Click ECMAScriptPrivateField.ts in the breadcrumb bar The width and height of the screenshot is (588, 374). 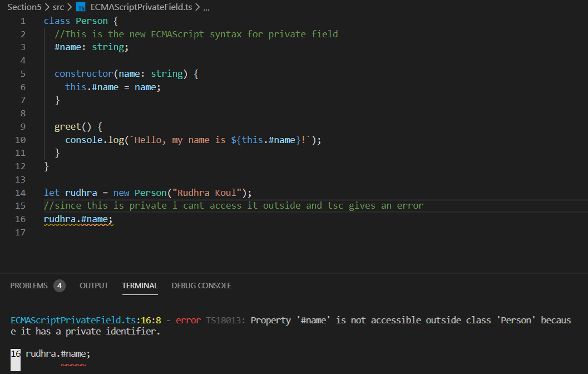[x=141, y=7]
